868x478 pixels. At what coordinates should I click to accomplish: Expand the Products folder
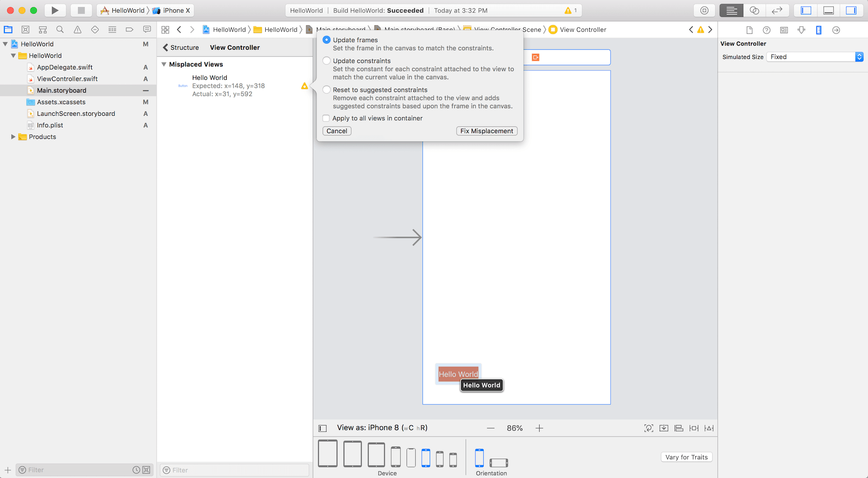[13, 137]
